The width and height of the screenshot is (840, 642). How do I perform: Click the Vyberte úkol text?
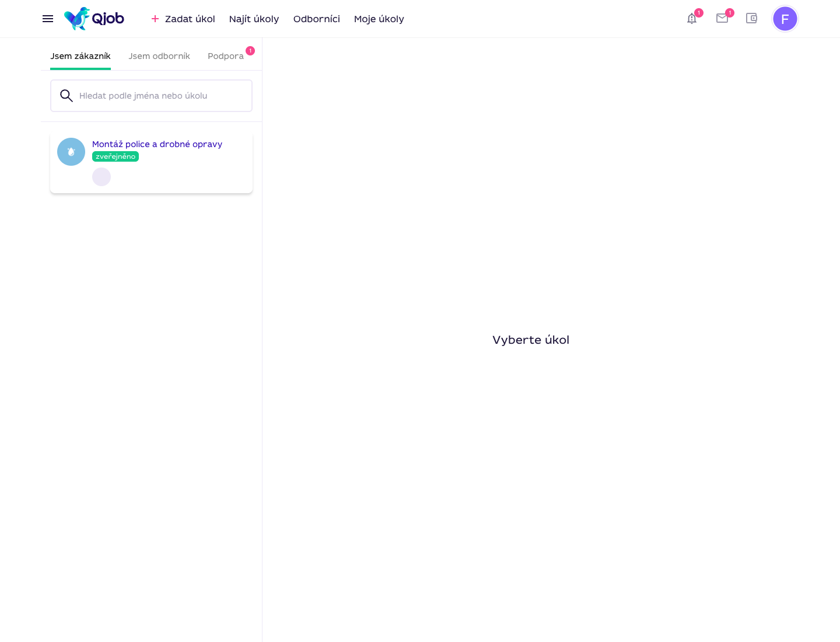531,340
